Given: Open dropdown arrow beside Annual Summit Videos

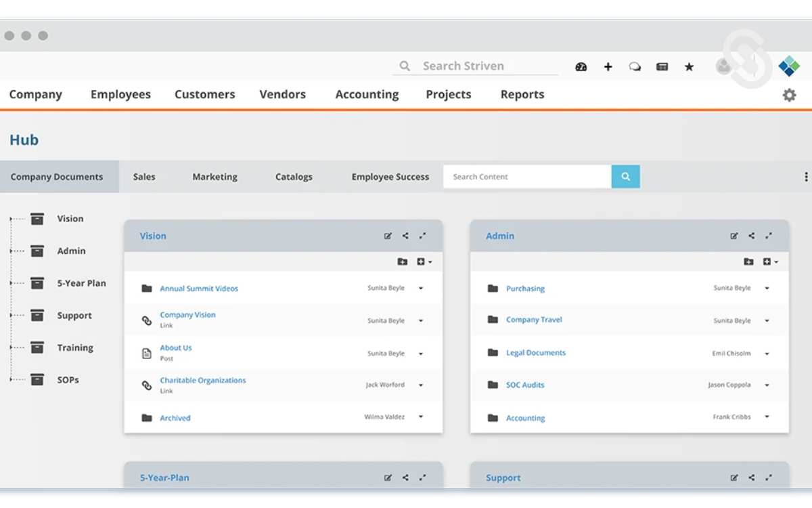Looking at the screenshot, I should pyautogui.click(x=421, y=289).
